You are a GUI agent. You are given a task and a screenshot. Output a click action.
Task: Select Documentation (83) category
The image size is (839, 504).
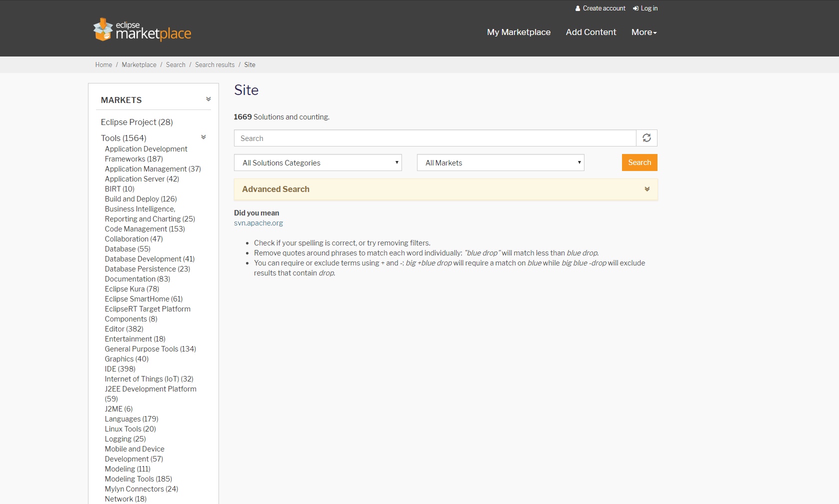point(137,279)
